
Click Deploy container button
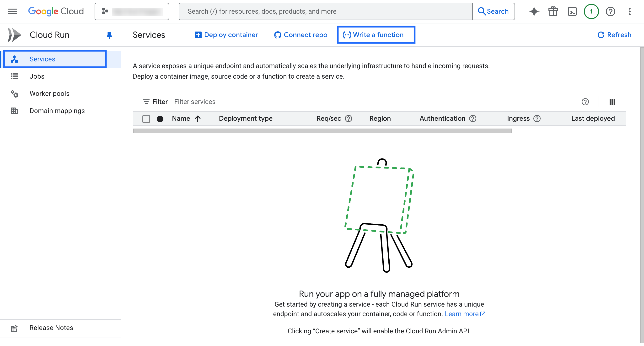(226, 35)
